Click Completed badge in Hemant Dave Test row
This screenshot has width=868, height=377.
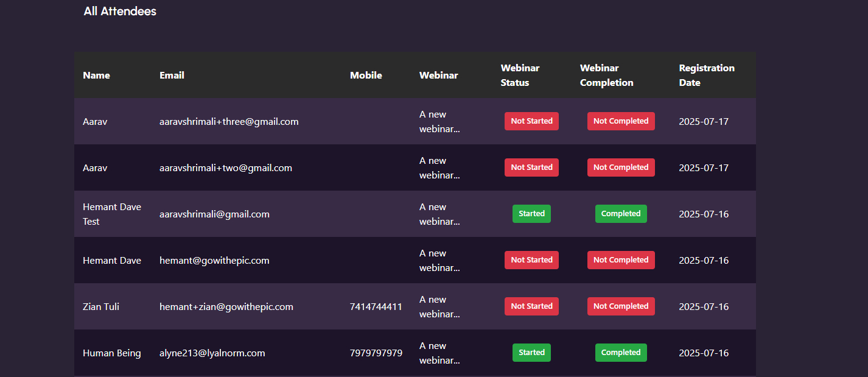click(621, 214)
